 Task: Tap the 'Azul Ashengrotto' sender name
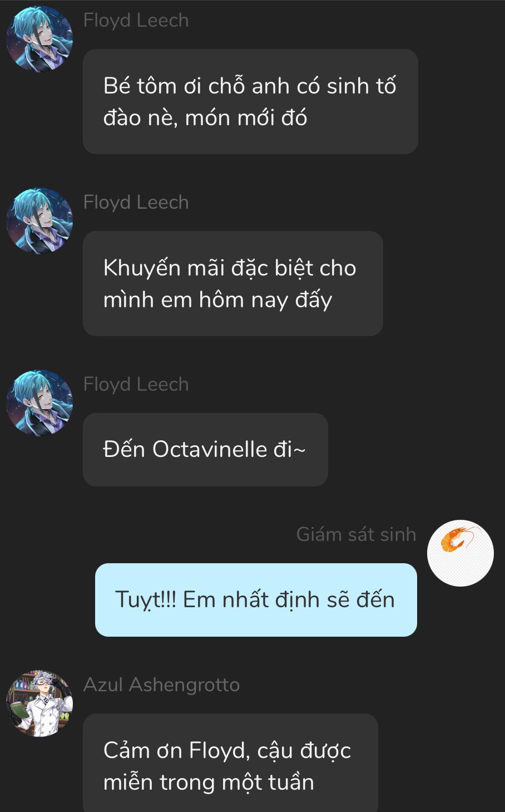pos(162,685)
